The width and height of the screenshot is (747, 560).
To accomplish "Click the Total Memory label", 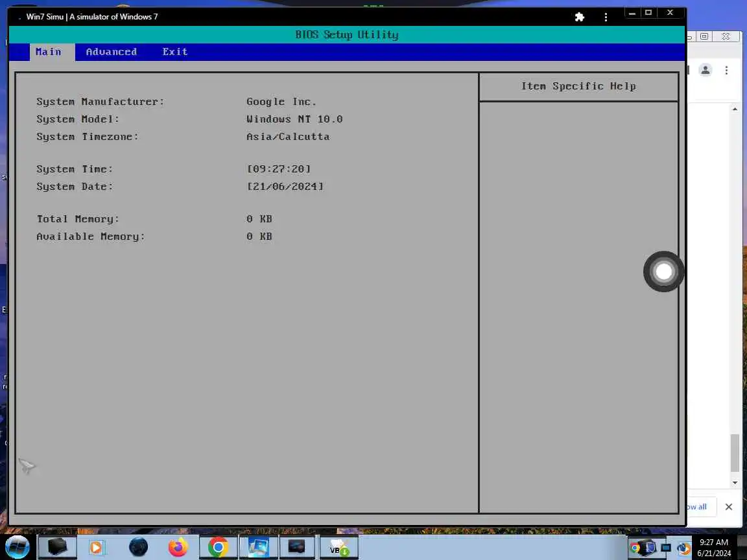I will point(78,219).
